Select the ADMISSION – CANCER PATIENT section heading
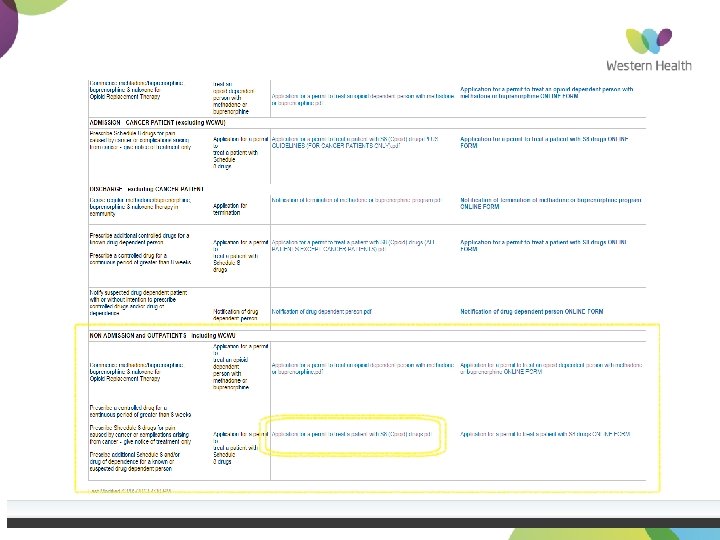The width and height of the screenshot is (720, 540). point(158,123)
